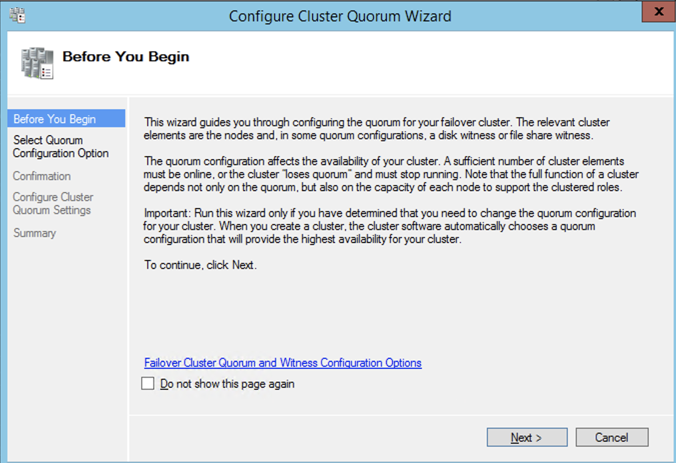Click the wizard icon in the title bar
This screenshot has height=463, width=676.
pyautogui.click(x=19, y=16)
